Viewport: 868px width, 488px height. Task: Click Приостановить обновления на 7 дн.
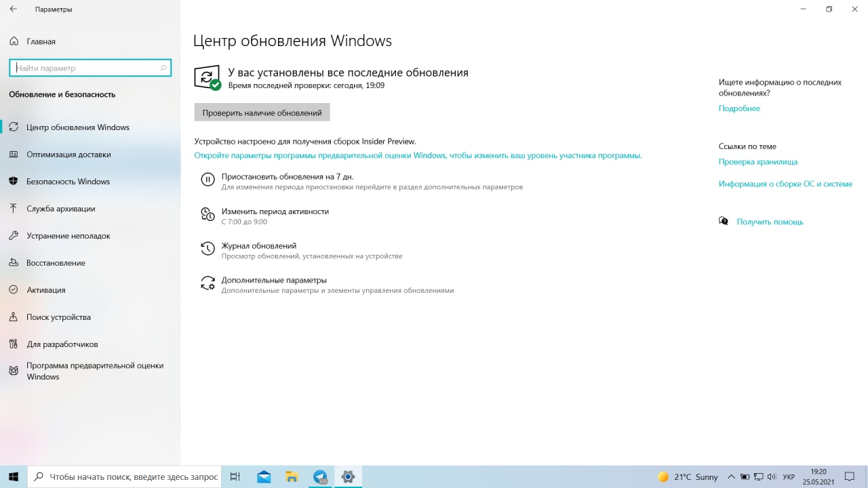[288, 176]
